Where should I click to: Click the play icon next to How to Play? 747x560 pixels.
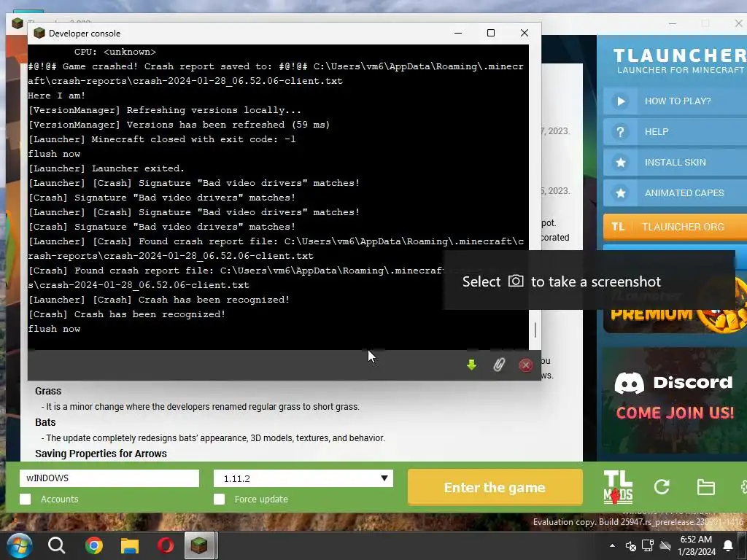[620, 101]
